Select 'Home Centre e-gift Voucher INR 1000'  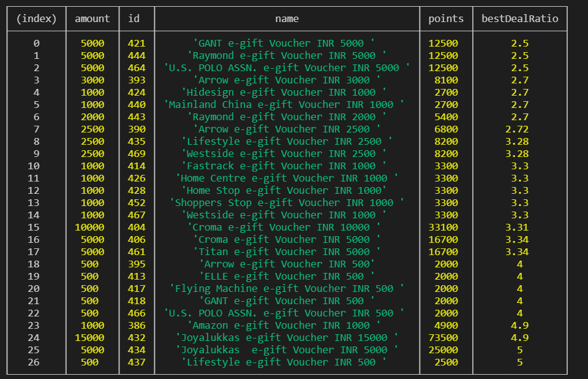click(x=287, y=178)
